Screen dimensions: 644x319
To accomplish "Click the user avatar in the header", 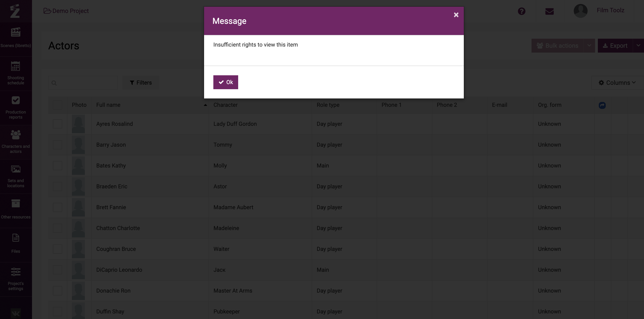I will click(x=580, y=11).
